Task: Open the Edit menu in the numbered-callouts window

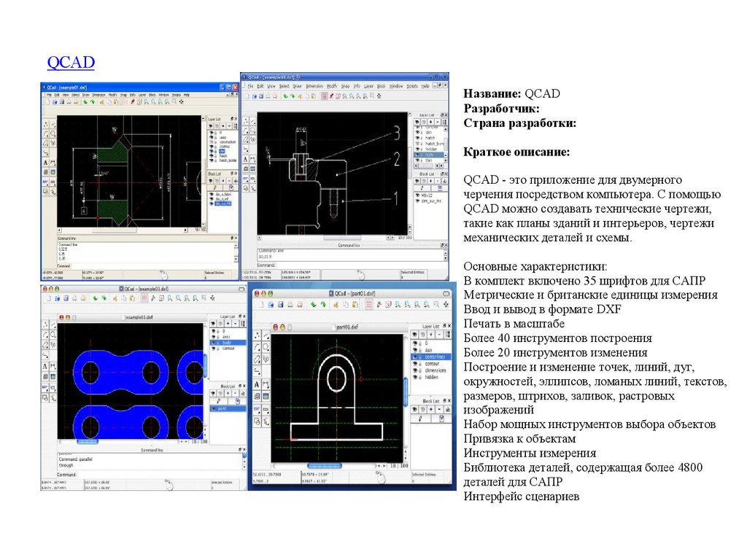Action: click(x=260, y=86)
